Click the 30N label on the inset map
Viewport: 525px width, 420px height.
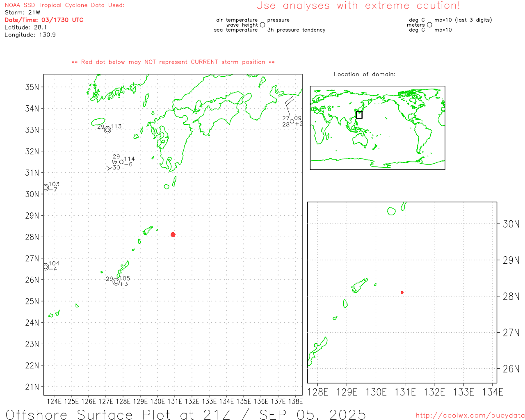pos(511,224)
